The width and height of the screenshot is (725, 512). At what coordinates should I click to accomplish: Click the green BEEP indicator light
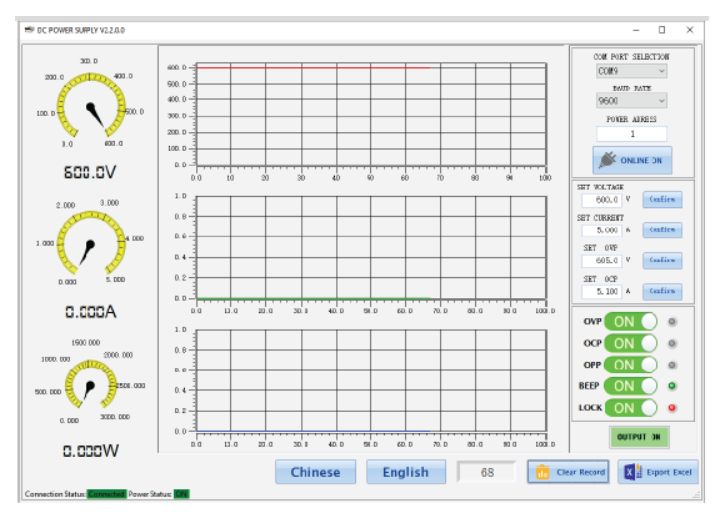(673, 386)
